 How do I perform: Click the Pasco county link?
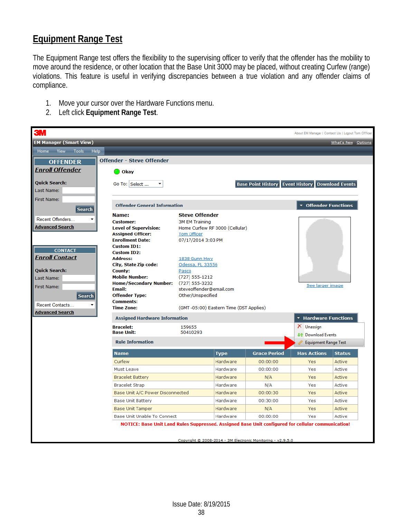(x=185, y=271)
